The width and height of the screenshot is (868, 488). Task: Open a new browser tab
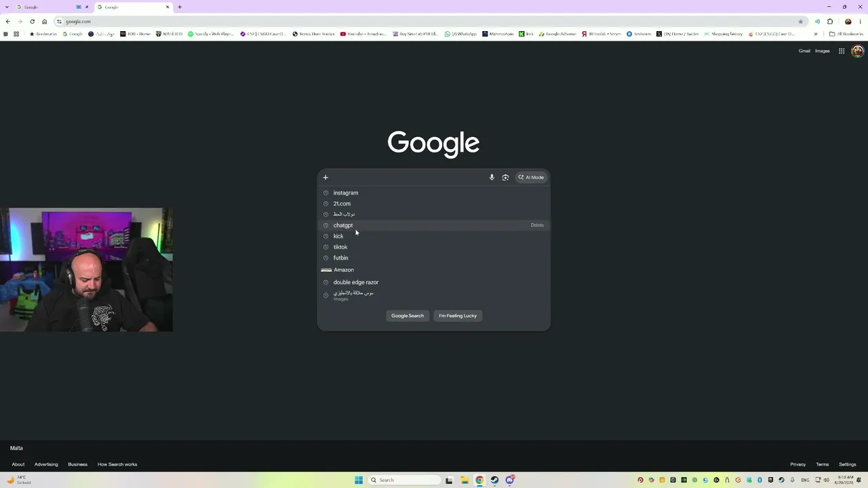point(180,7)
